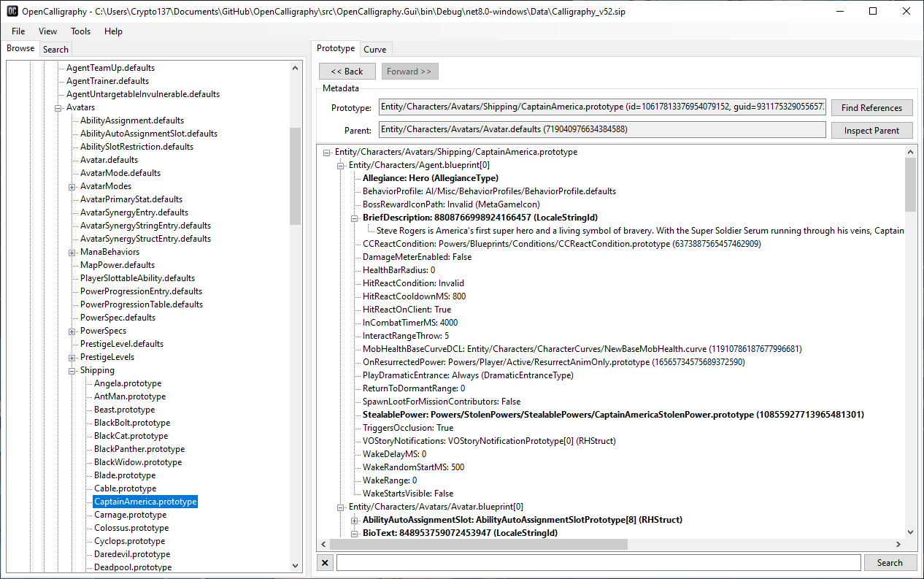Collapse the CaptainAmerica.prototype root node

coord(327,153)
